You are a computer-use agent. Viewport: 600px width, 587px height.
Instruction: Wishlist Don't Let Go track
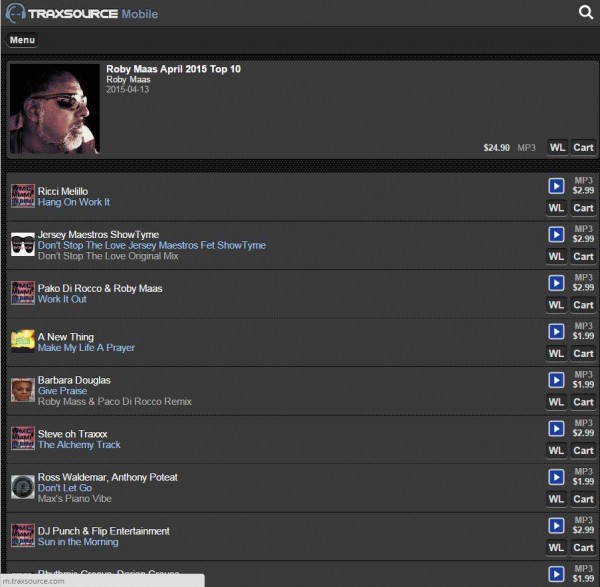556,499
